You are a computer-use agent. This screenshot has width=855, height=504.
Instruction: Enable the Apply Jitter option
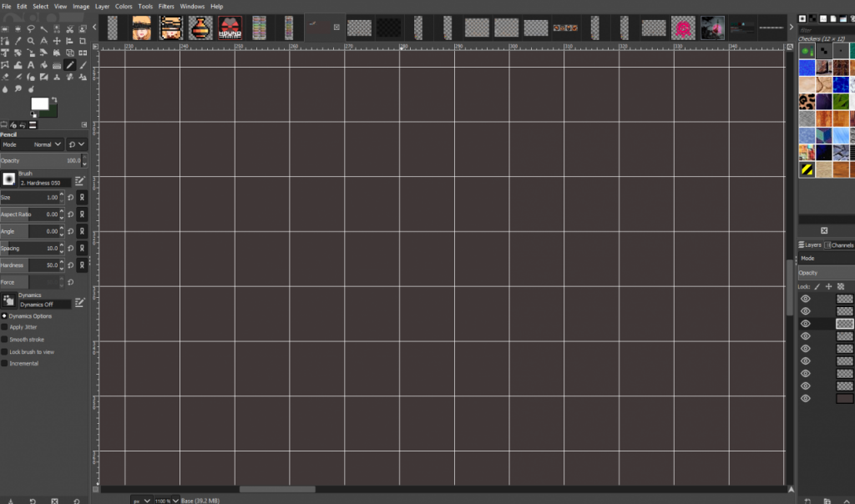4,327
